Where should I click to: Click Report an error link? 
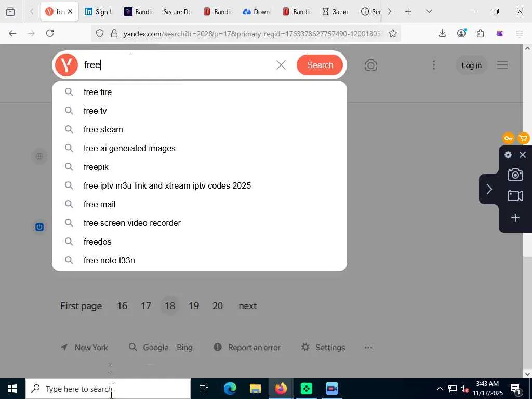click(x=247, y=348)
